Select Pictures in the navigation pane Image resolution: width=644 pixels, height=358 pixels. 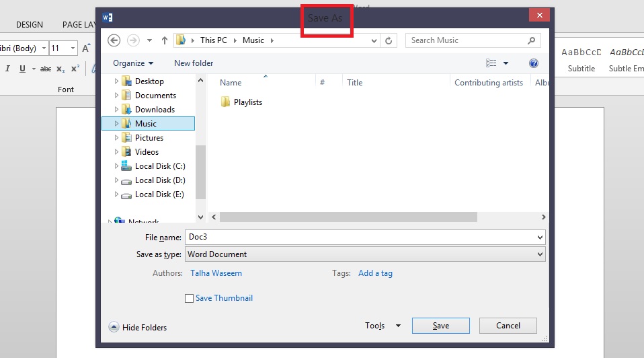(149, 138)
